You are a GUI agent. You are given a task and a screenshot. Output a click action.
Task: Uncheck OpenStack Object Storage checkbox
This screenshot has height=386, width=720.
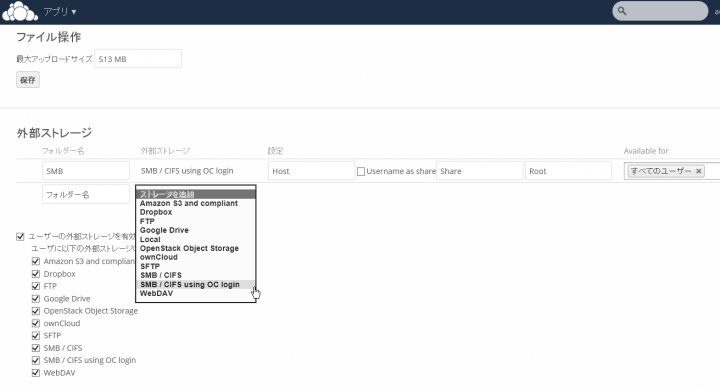[x=36, y=311]
